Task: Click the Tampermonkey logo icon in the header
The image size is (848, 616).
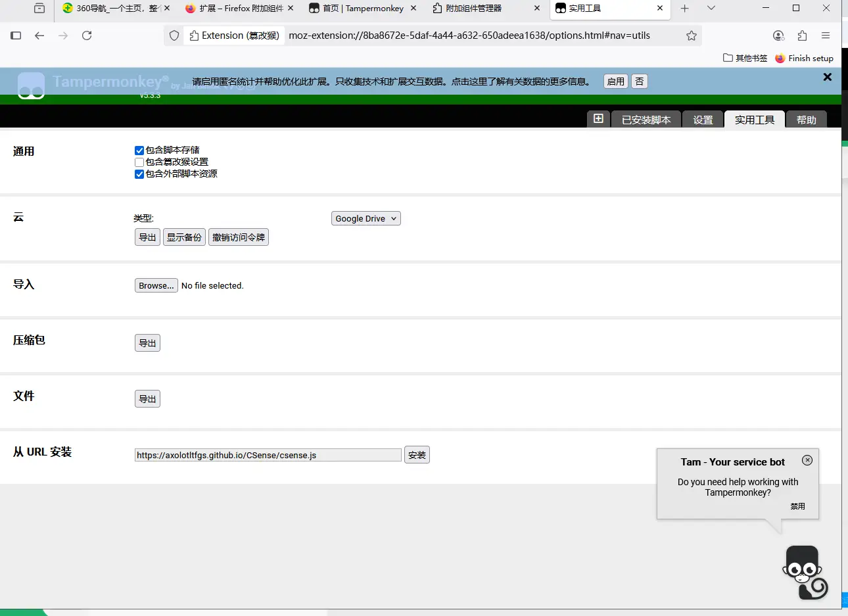Action: pos(31,85)
